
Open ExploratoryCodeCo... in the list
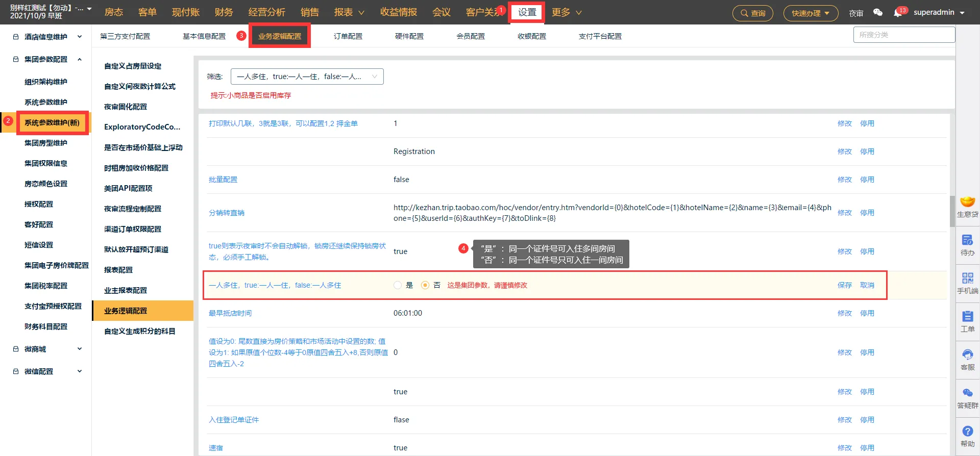[x=142, y=127]
